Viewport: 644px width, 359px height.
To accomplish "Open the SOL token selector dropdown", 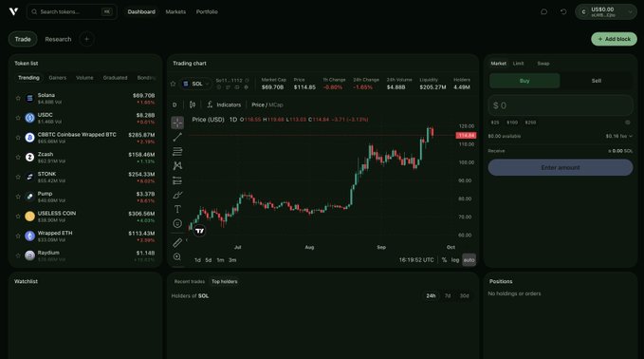I will point(196,84).
